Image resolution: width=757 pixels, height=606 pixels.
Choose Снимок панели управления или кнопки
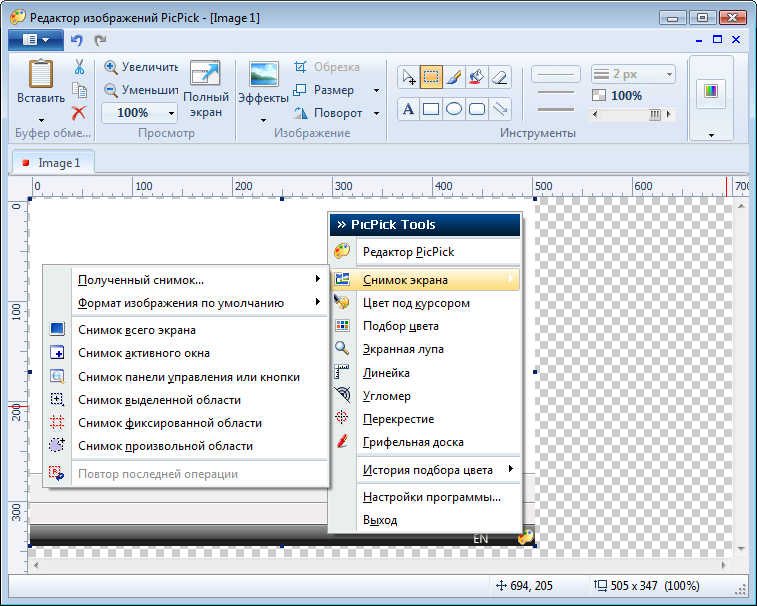click(186, 377)
